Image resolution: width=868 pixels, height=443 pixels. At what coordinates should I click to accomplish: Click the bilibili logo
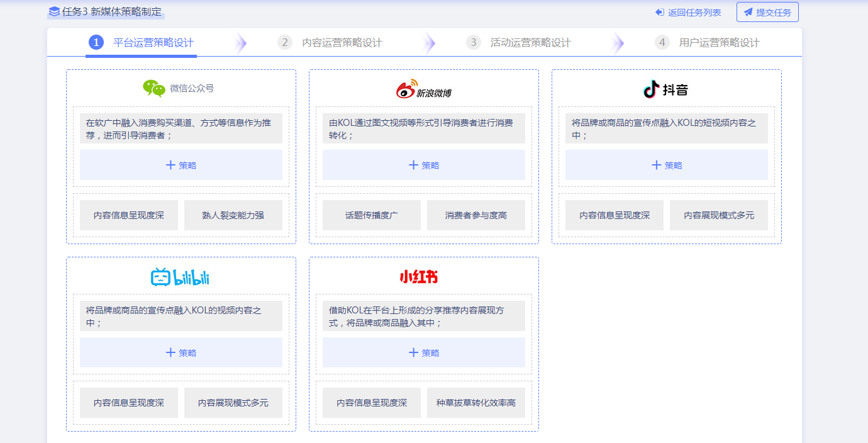180,277
